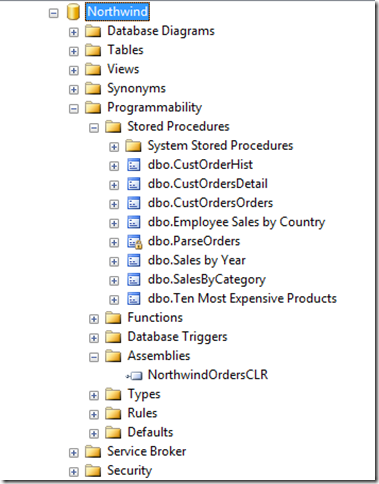Select the Tables label
This screenshot has height=484, width=379.
click(x=125, y=50)
